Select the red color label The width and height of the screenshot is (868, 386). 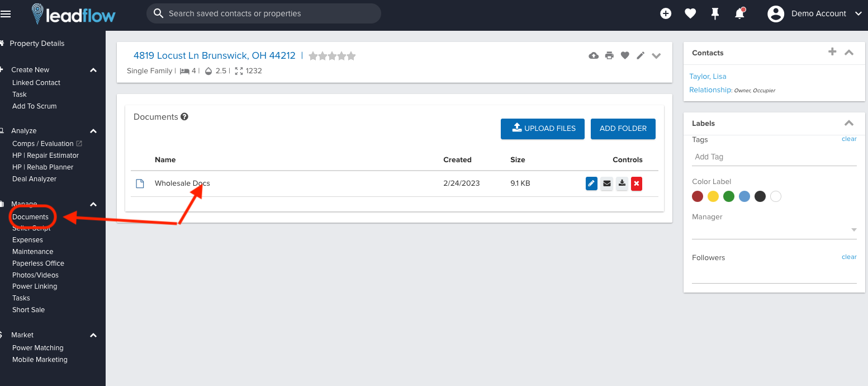click(697, 196)
